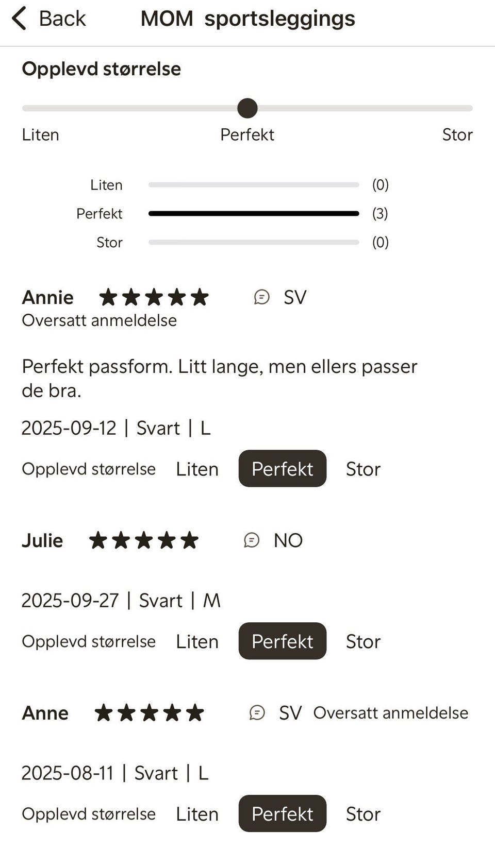Tap Julie's five-star rating

[x=143, y=540]
